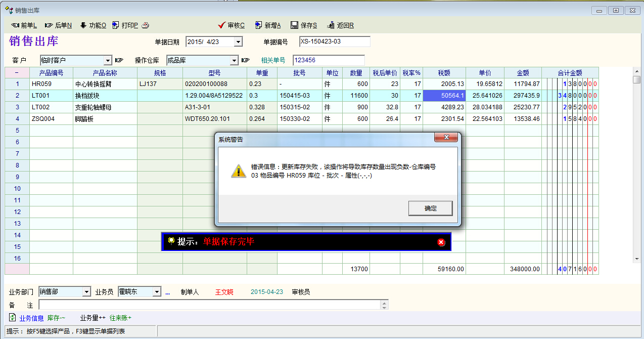Screen dimensions: 644x339
Task: Open the 功能 function menu
Action: 93,25
